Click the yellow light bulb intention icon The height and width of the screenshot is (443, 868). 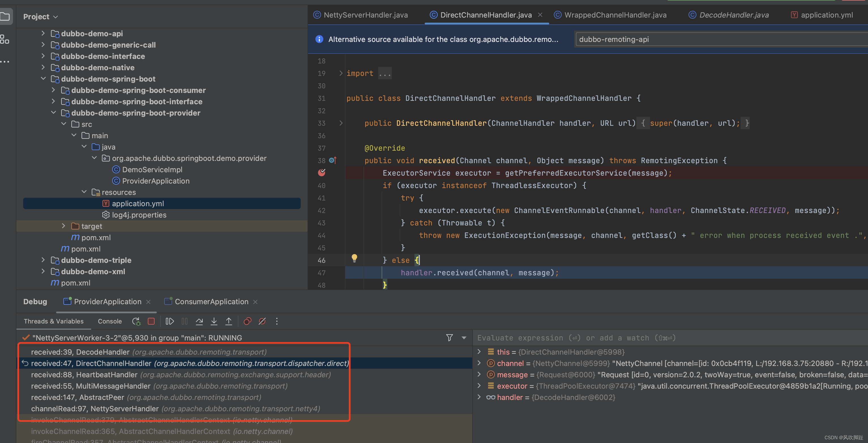354,258
